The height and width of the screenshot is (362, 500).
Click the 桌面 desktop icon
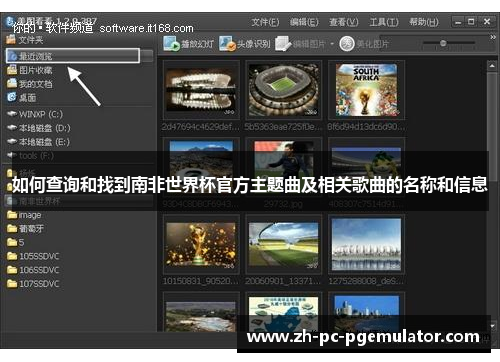(x=12, y=97)
